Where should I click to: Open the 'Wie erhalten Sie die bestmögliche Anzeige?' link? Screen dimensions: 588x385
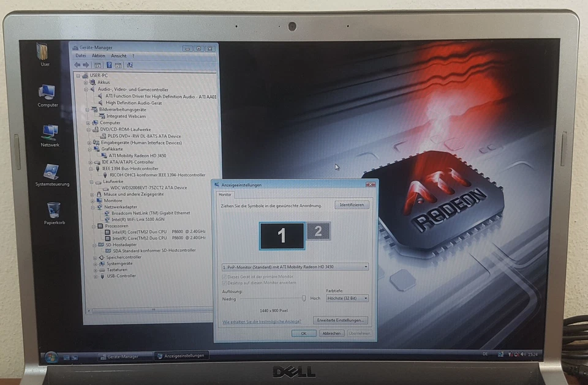click(x=262, y=321)
